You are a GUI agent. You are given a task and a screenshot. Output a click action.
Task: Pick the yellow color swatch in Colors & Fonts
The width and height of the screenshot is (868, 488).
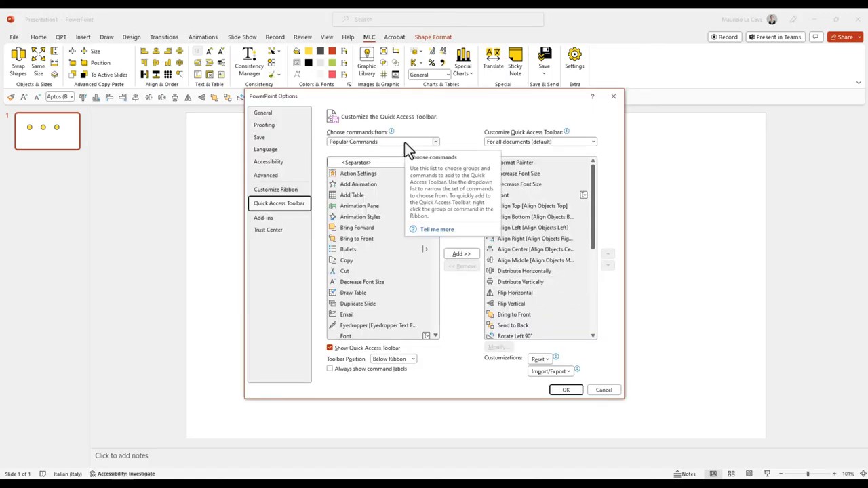point(309,52)
